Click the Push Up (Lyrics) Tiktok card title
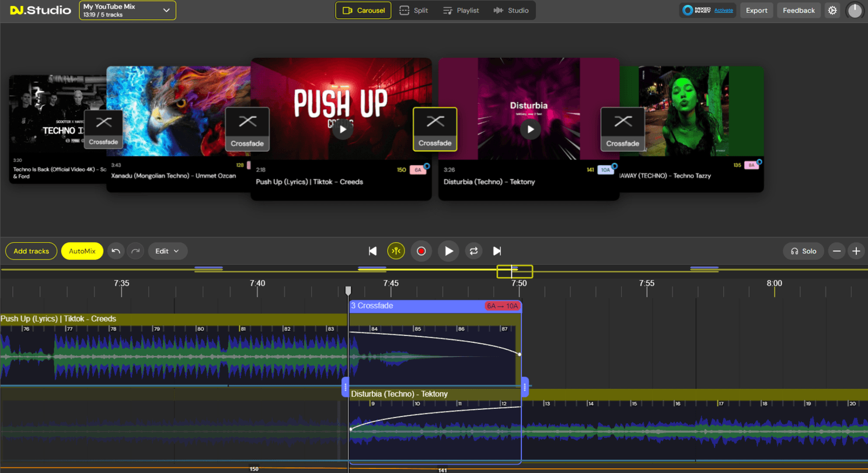 pyautogui.click(x=309, y=182)
